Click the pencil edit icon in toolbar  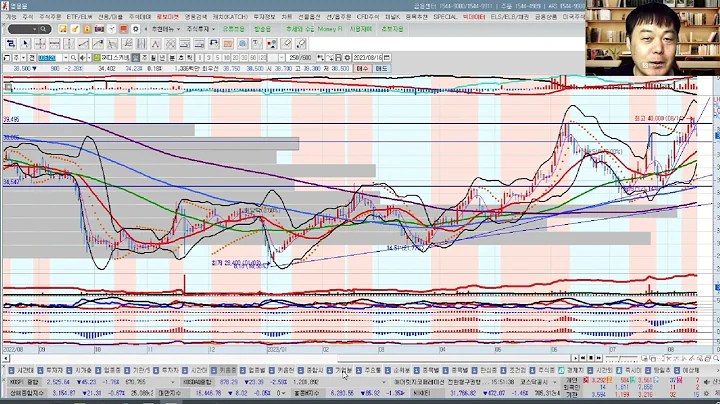point(75,29)
